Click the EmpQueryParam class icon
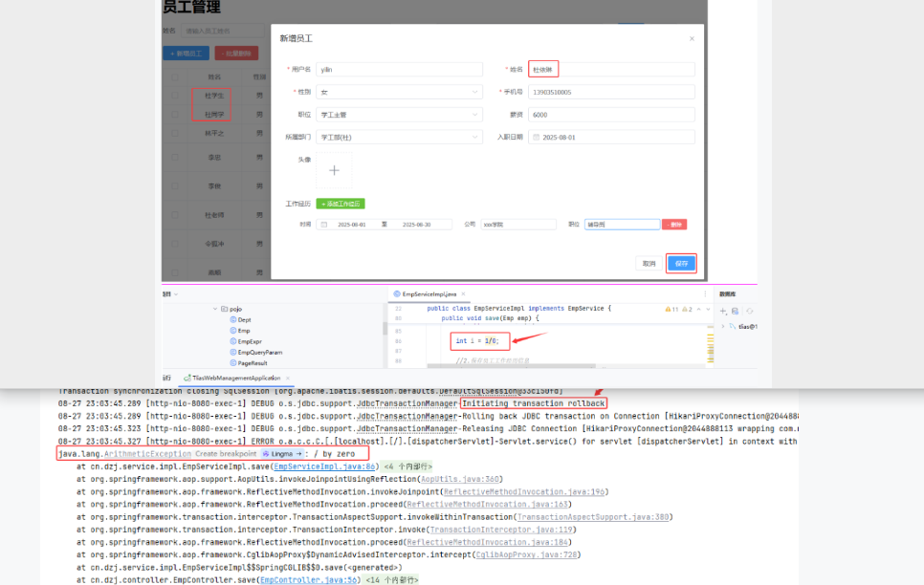The height and width of the screenshot is (585, 924). (232, 352)
